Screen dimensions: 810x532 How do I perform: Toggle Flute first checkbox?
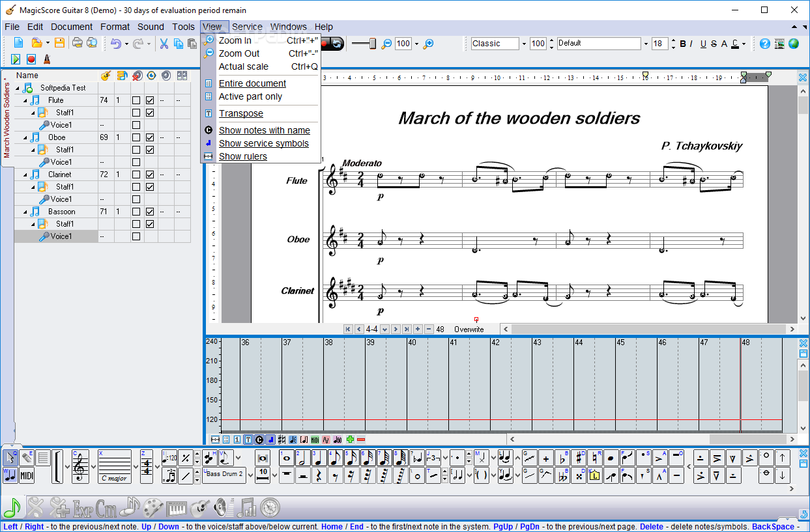[x=136, y=100]
